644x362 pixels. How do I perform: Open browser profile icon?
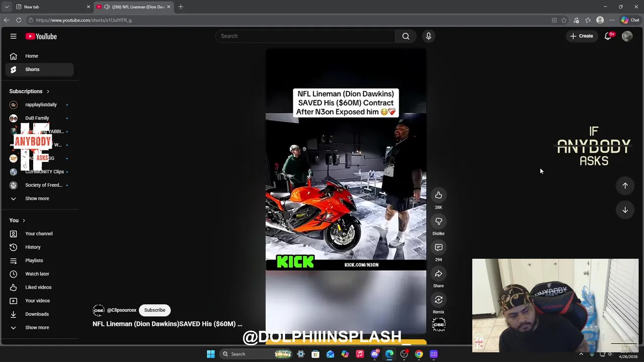[x=600, y=20]
